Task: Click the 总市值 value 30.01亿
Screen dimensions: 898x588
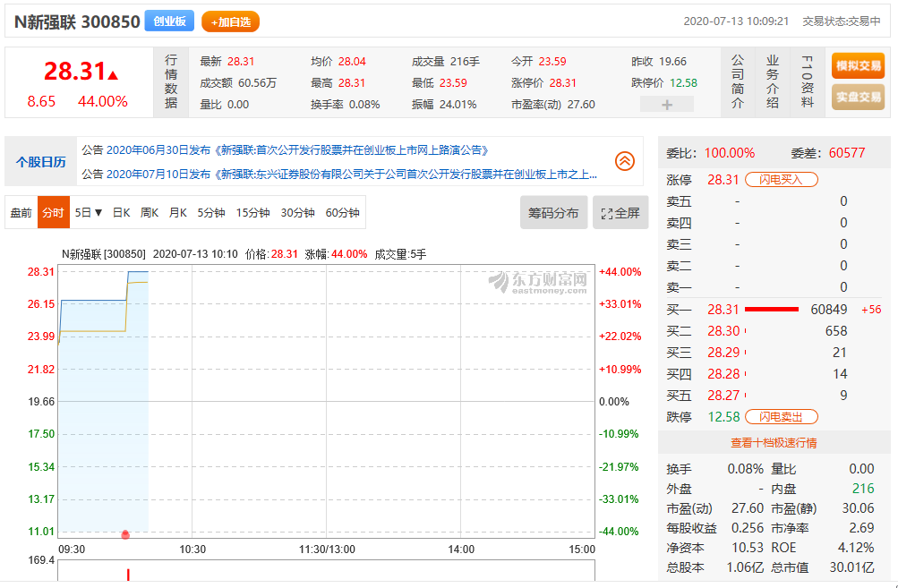Action: coord(851,568)
